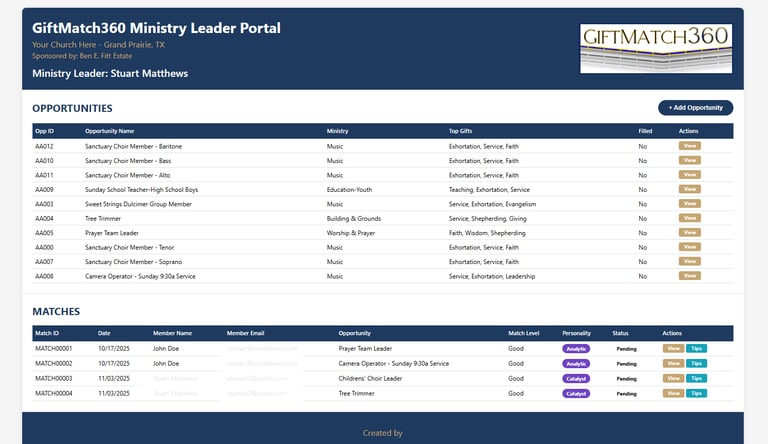Screen dimensions: 768x444
Task: Select 'Tree Trimmer' in Opportunities table
Action: [103, 219]
